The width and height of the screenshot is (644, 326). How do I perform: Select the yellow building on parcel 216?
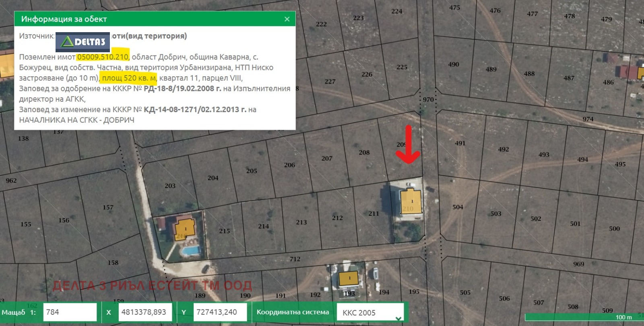click(186, 228)
